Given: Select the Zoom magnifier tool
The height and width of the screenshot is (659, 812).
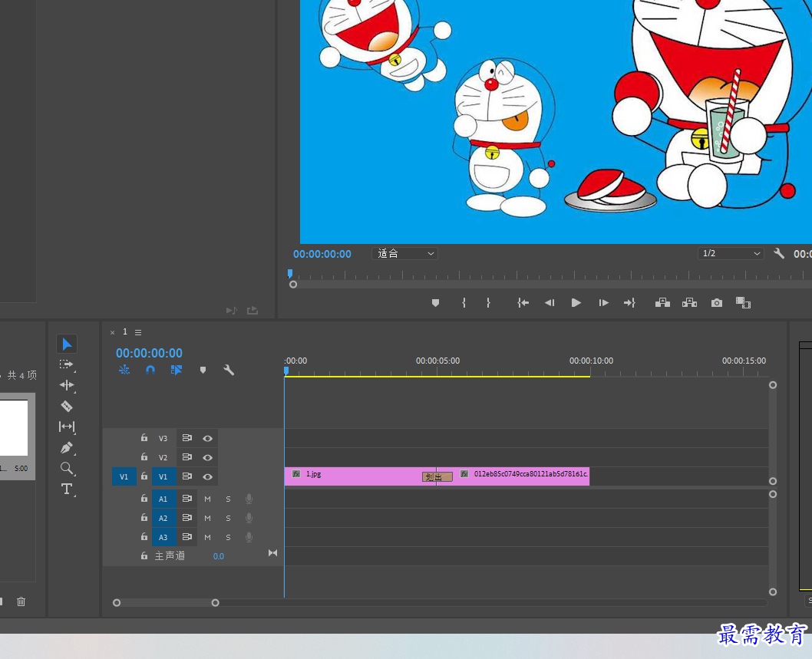Looking at the screenshot, I should click(x=67, y=469).
